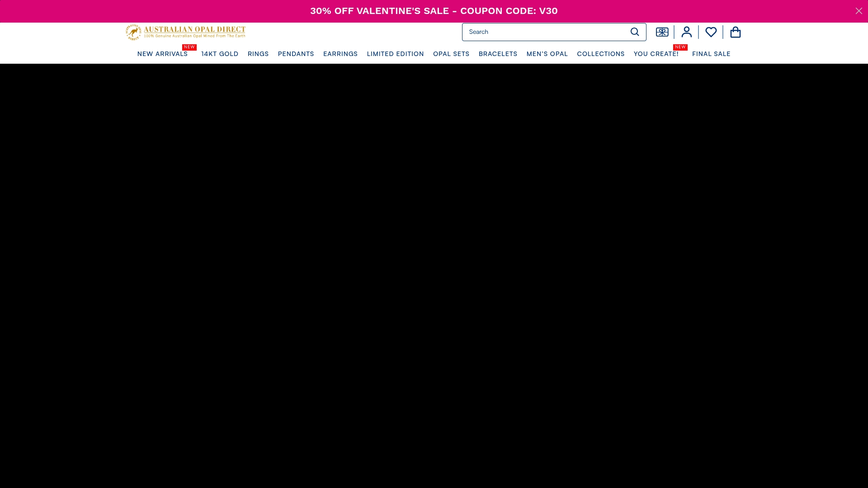Open the search magnifier icon

634,32
